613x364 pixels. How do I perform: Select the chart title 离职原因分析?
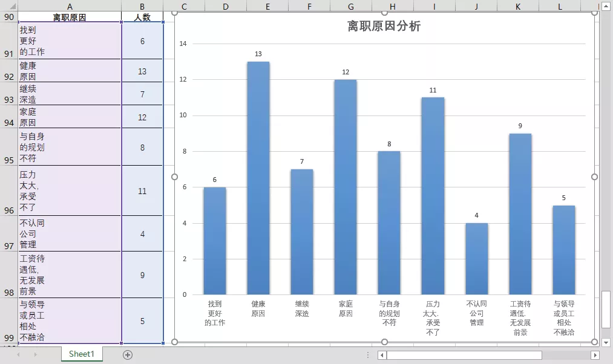[x=384, y=26]
